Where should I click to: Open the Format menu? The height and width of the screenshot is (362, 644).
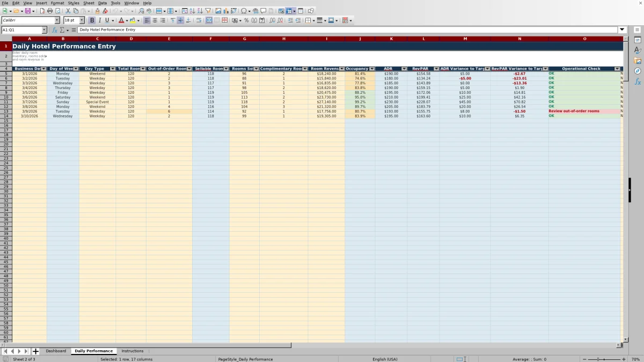click(x=57, y=3)
